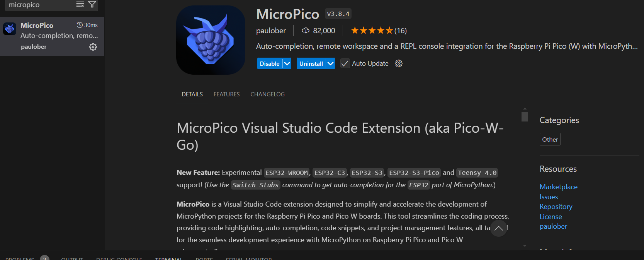
Task: Click the Teensy 4.0 code label
Action: pos(477,173)
